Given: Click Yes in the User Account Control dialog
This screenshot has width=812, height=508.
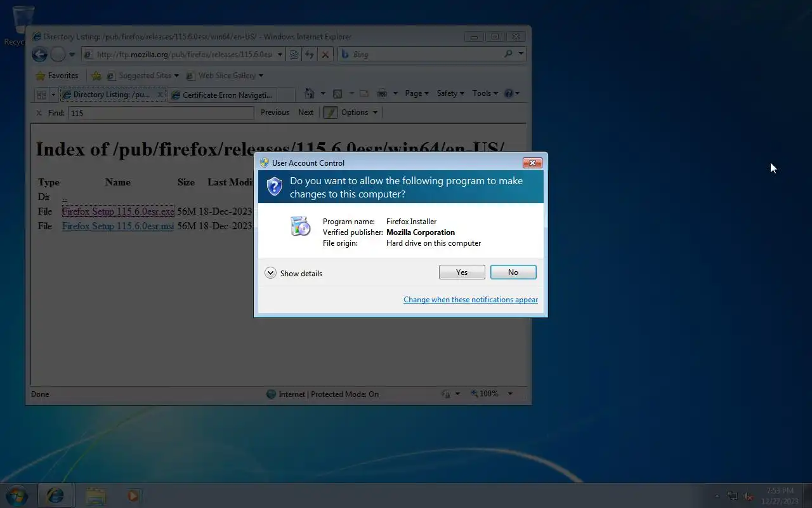Looking at the screenshot, I should pyautogui.click(x=462, y=272).
